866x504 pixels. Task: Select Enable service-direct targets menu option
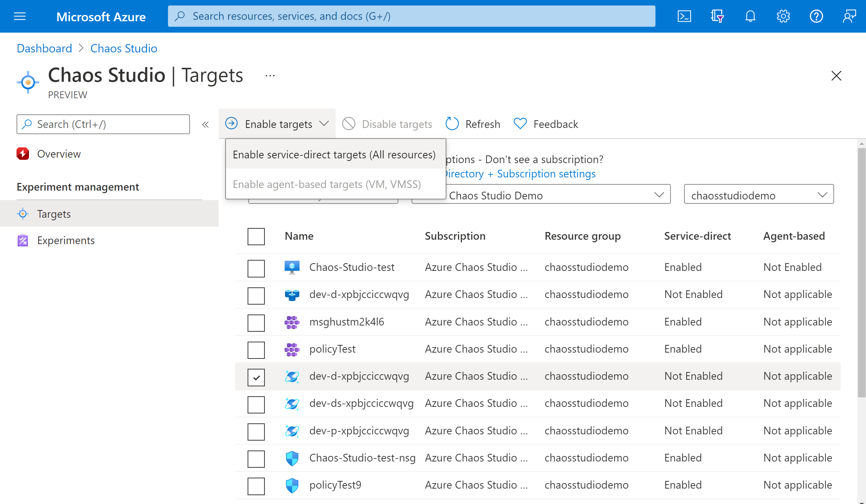coord(334,154)
